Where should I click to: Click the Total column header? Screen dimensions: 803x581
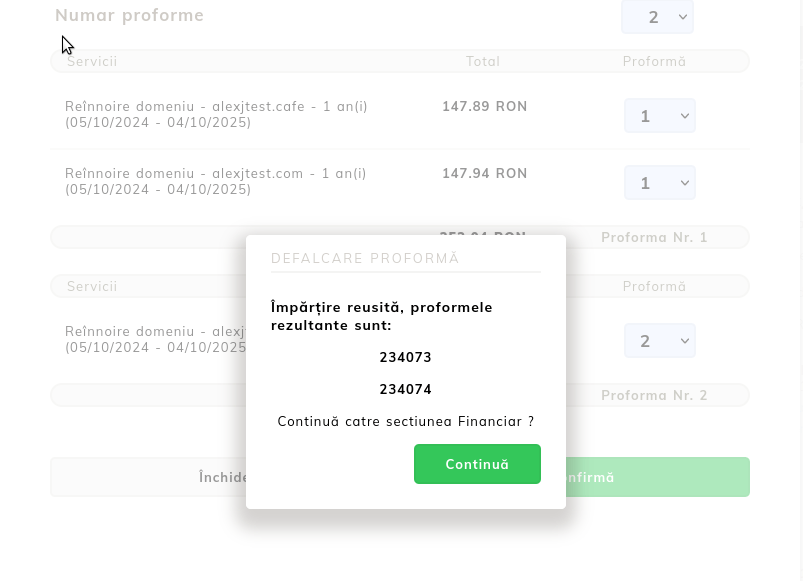click(x=483, y=61)
